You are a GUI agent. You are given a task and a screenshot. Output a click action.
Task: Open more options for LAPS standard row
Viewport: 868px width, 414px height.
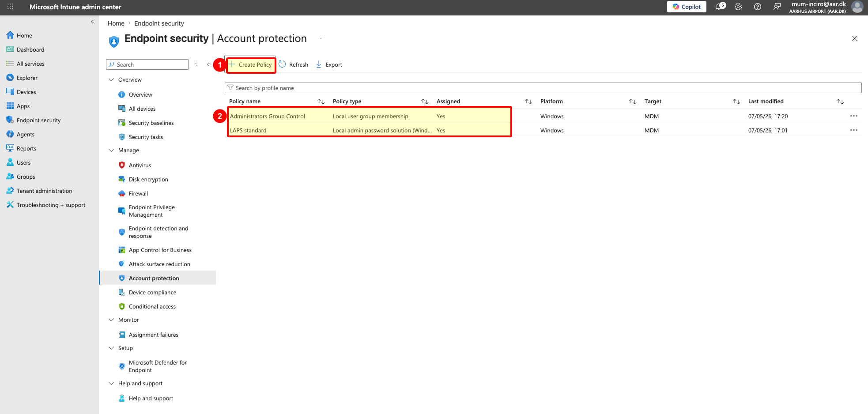(854, 130)
